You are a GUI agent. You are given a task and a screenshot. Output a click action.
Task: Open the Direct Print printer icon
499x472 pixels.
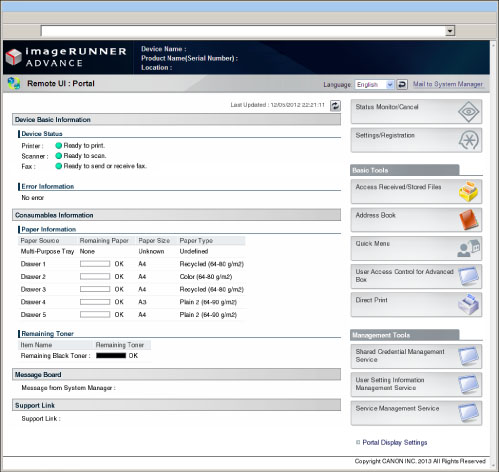tap(468, 304)
